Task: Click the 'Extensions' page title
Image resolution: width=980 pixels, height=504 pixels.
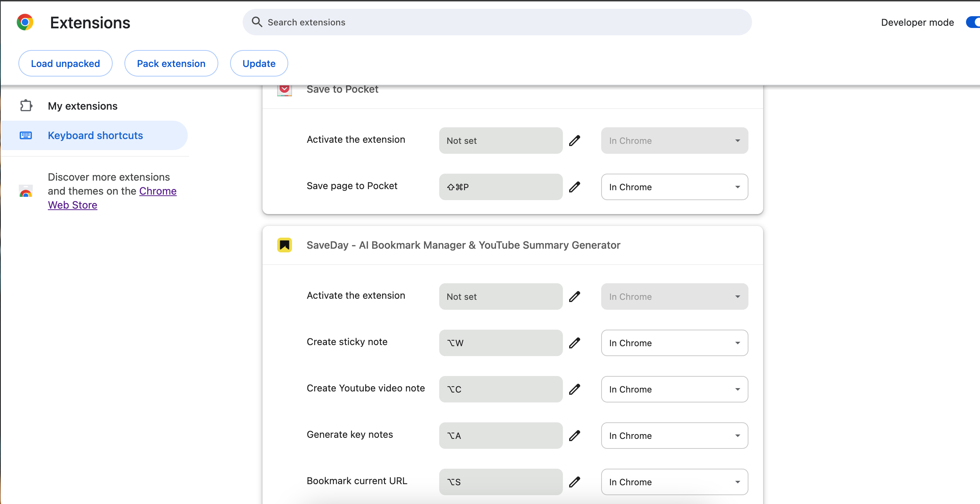Action: (x=90, y=23)
